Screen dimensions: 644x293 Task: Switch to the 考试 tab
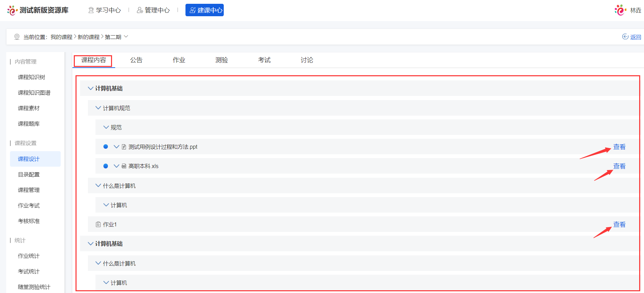pos(264,60)
